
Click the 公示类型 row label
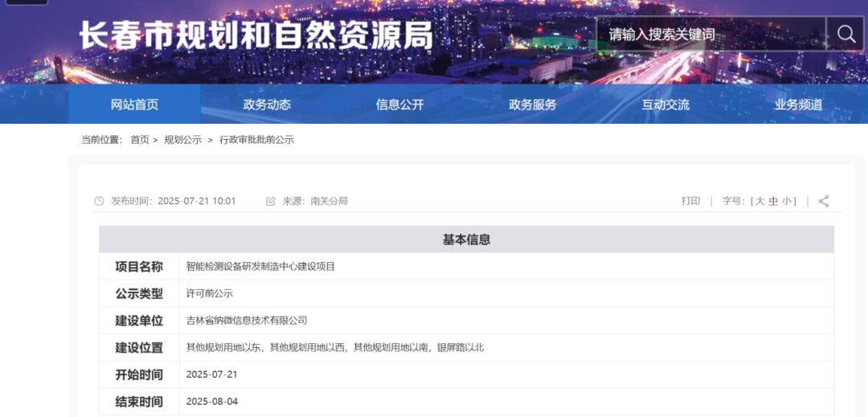[x=139, y=294]
